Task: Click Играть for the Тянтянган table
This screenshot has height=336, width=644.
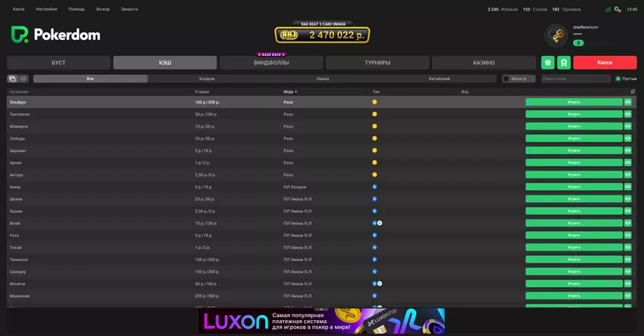Action: [x=574, y=114]
